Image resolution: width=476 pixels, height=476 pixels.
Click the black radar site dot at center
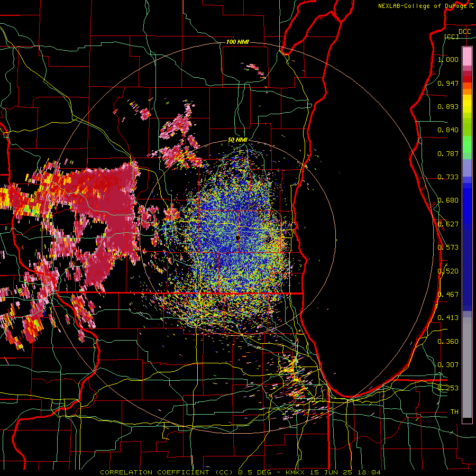[x=237, y=238]
